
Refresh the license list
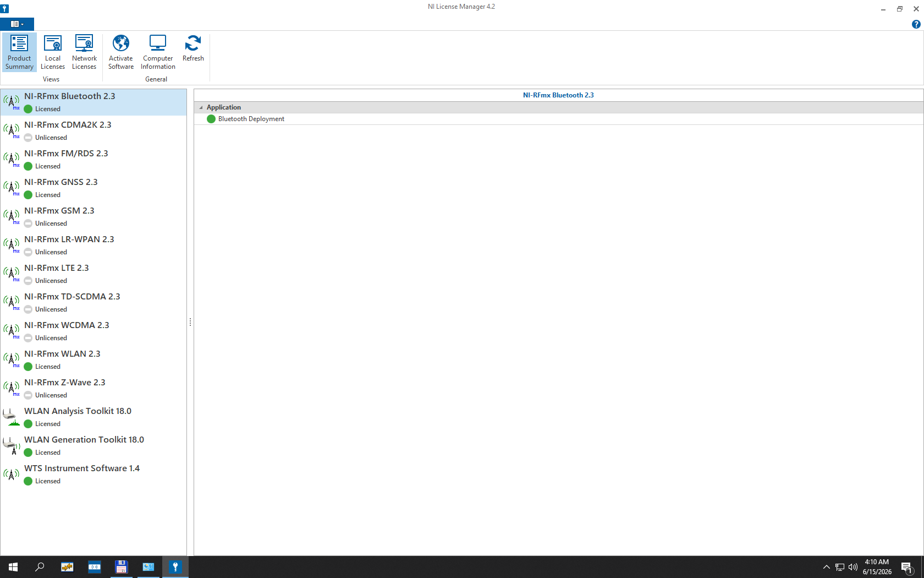(x=193, y=48)
